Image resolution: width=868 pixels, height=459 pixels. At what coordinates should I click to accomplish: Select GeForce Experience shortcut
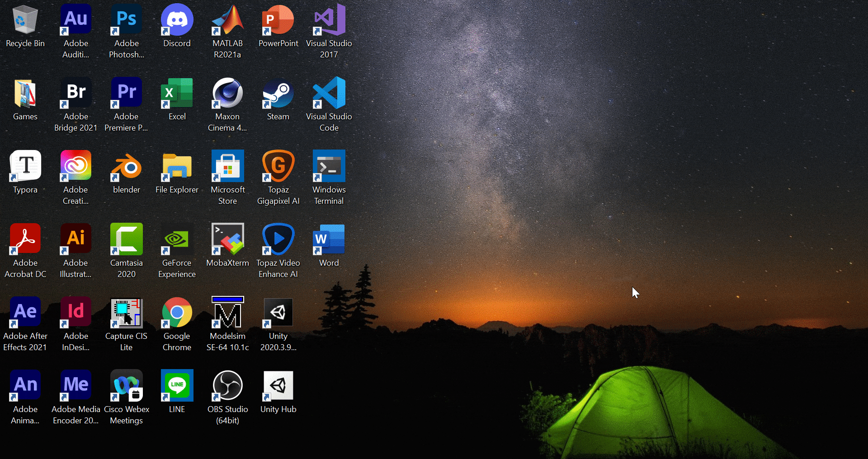[x=177, y=239]
